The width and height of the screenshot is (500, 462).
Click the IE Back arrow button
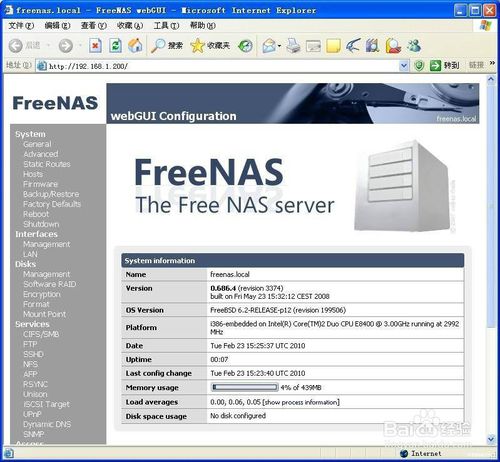point(15,46)
